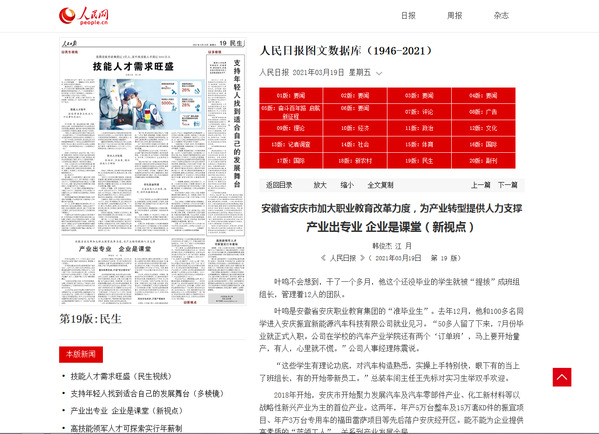The width and height of the screenshot is (599, 434).
Task: Open article 支持年轻人找到适合自己的发展舞台
Action: coord(147,394)
